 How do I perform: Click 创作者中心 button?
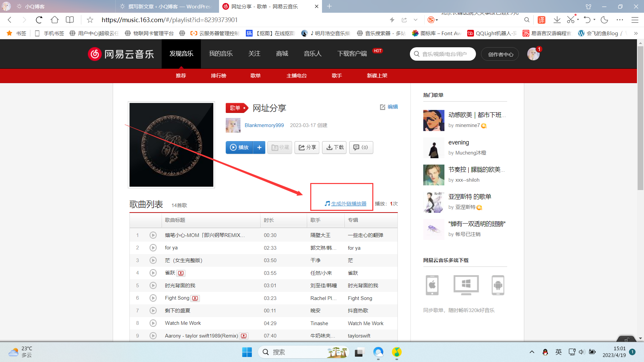(500, 54)
